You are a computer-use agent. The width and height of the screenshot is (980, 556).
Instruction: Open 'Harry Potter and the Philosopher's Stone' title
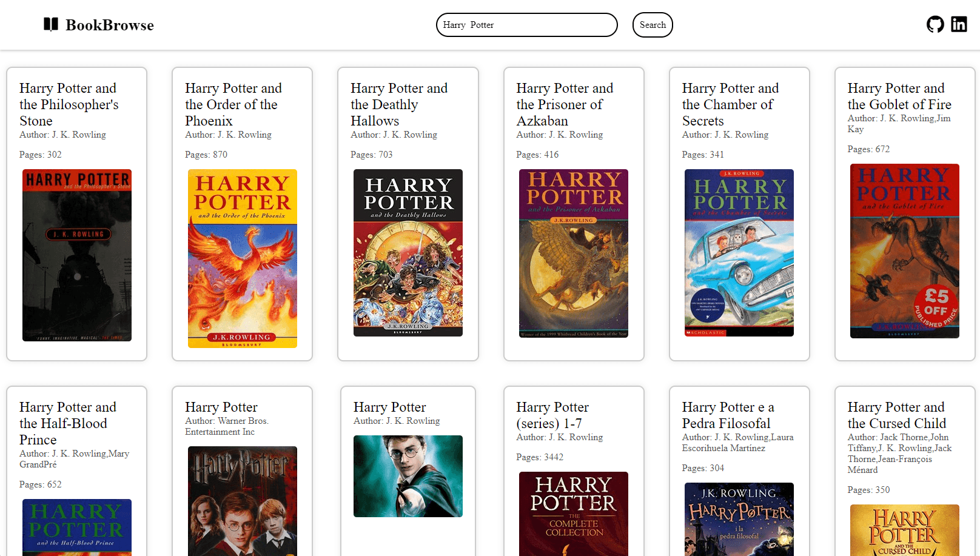click(69, 104)
